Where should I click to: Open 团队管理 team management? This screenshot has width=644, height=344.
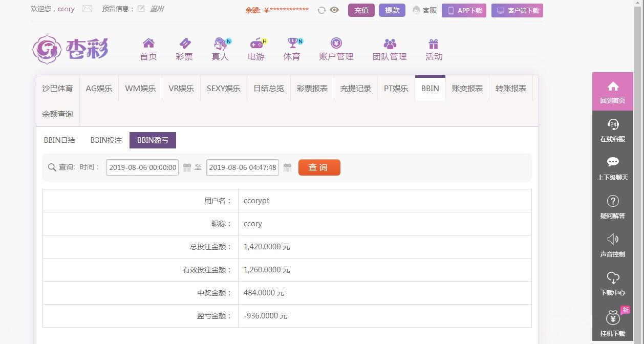point(390,49)
